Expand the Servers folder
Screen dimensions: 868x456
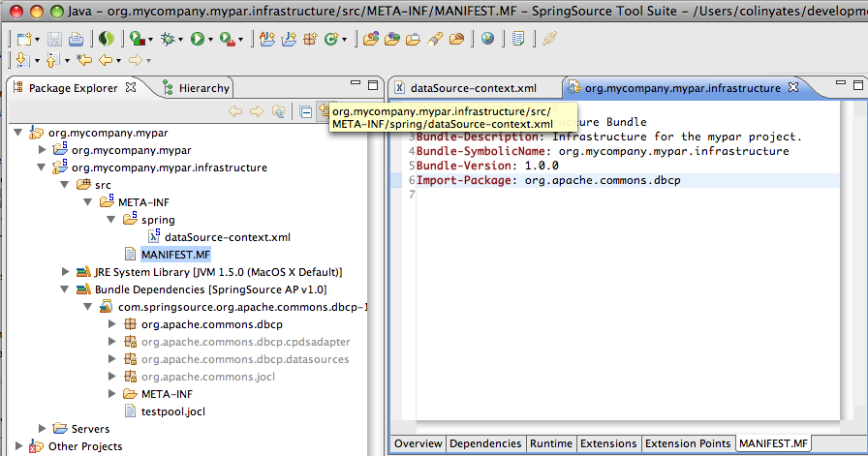[x=42, y=428]
